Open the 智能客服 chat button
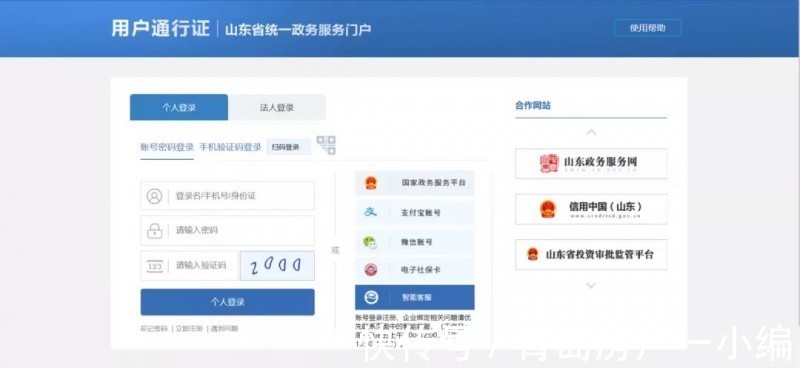The image size is (800, 368). tap(415, 298)
